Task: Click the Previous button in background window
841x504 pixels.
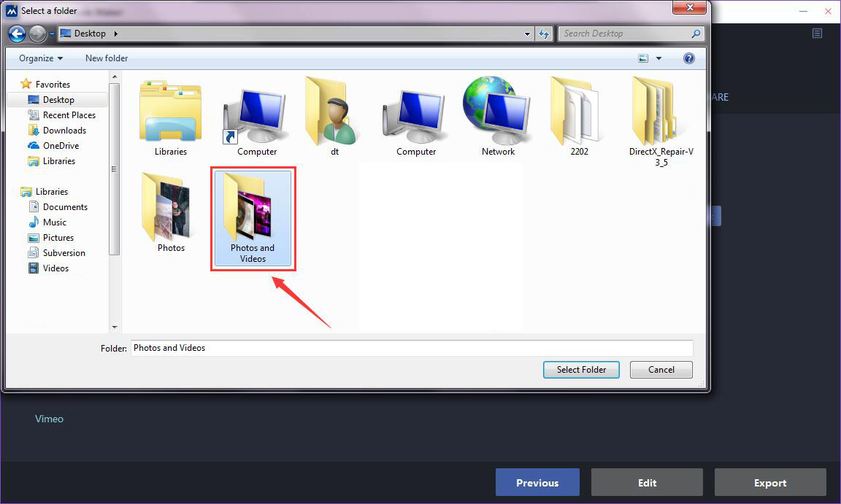Action: pos(537,483)
